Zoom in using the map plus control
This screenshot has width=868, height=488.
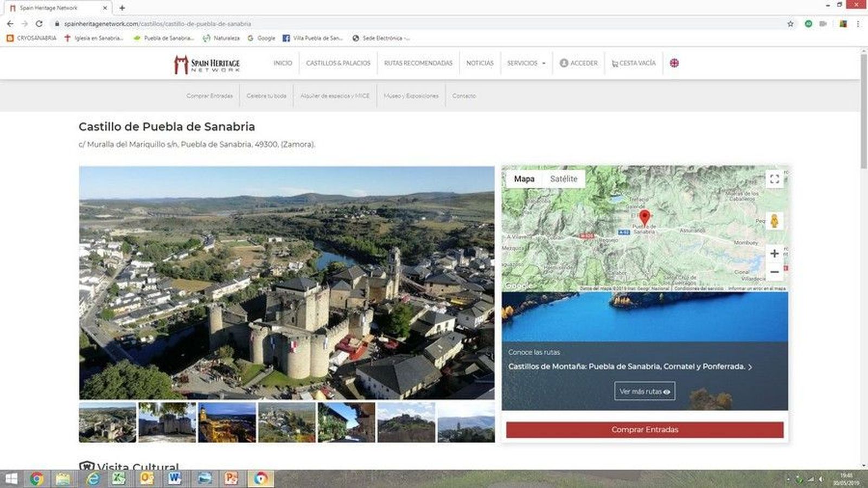775,253
